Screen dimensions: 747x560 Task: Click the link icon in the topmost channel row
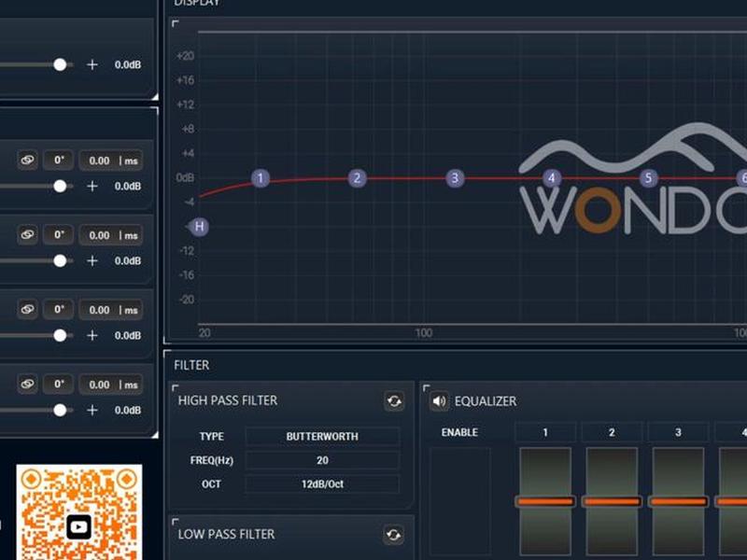27,161
